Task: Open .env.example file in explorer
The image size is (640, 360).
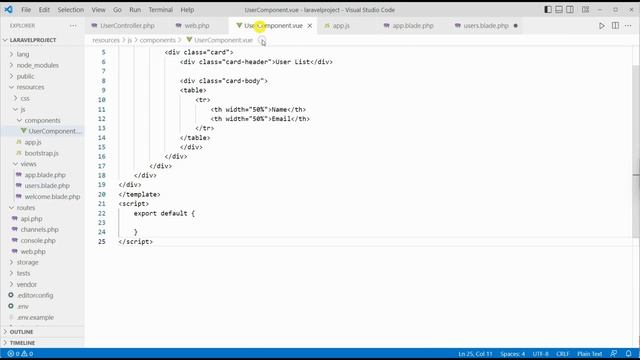Action: pyautogui.click(x=35, y=318)
